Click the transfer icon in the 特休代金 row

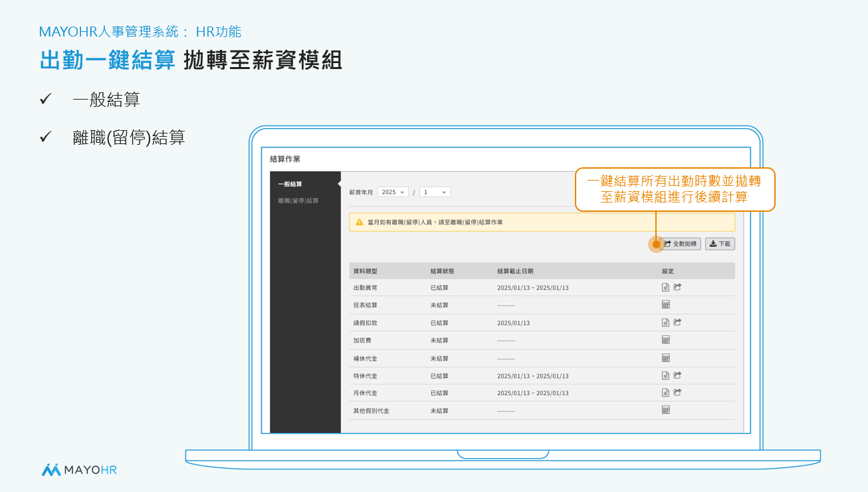pos(677,375)
